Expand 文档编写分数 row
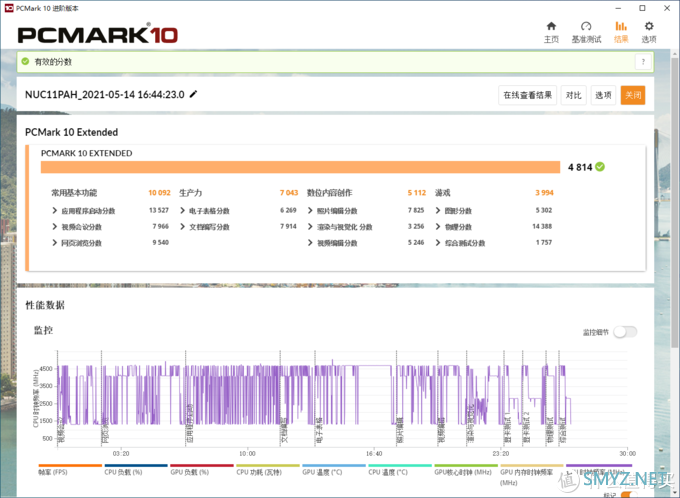The image size is (680, 498). point(182,226)
